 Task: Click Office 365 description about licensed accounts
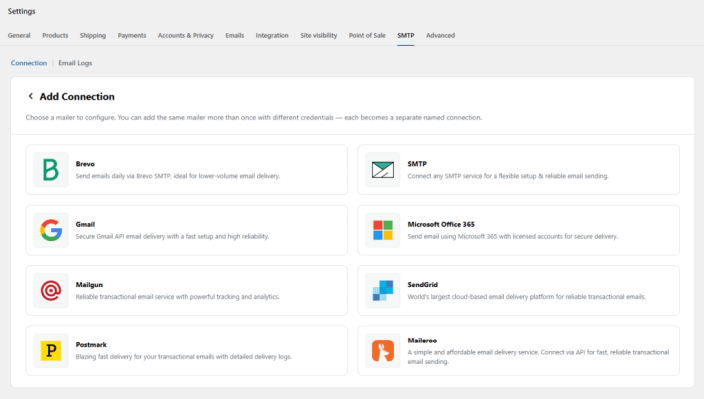tap(513, 236)
